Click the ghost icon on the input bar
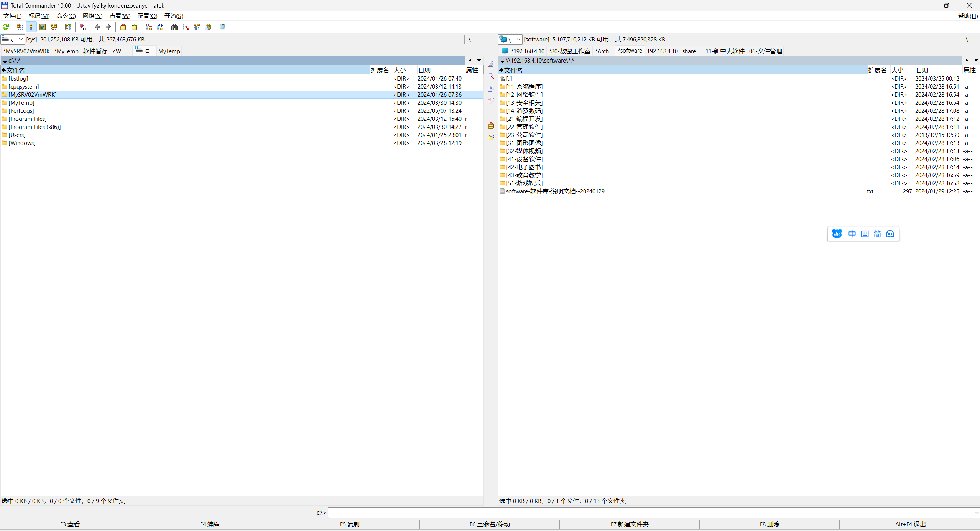This screenshot has height=531, width=980. click(x=890, y=234)
